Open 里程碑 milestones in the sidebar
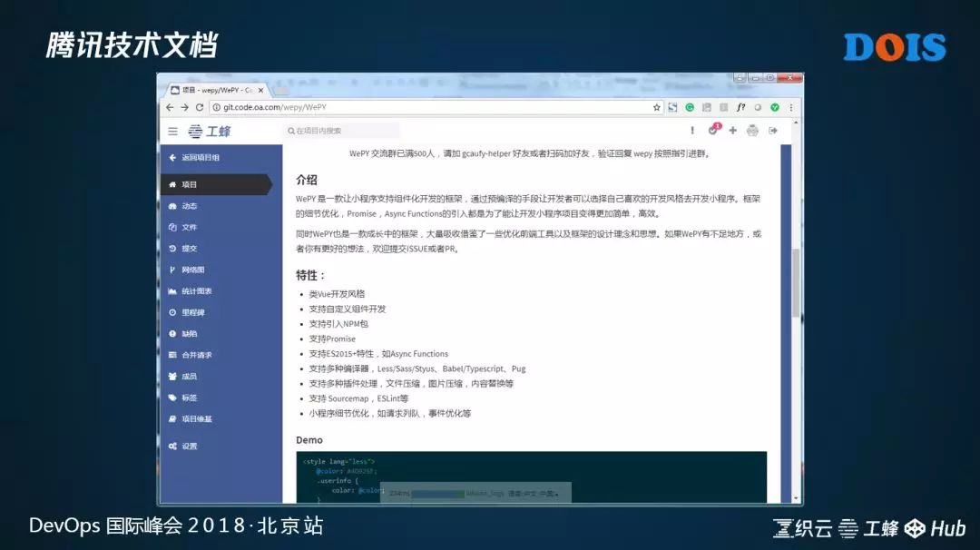Image resolution: width=980 pixels, height=550 pixels. [x=187, y=312]
